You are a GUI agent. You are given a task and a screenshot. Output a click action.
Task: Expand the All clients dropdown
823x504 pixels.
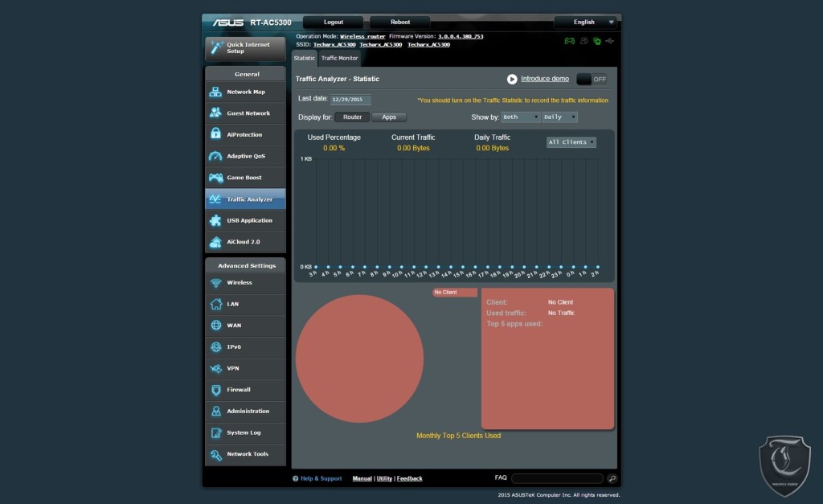pos(571,142)
